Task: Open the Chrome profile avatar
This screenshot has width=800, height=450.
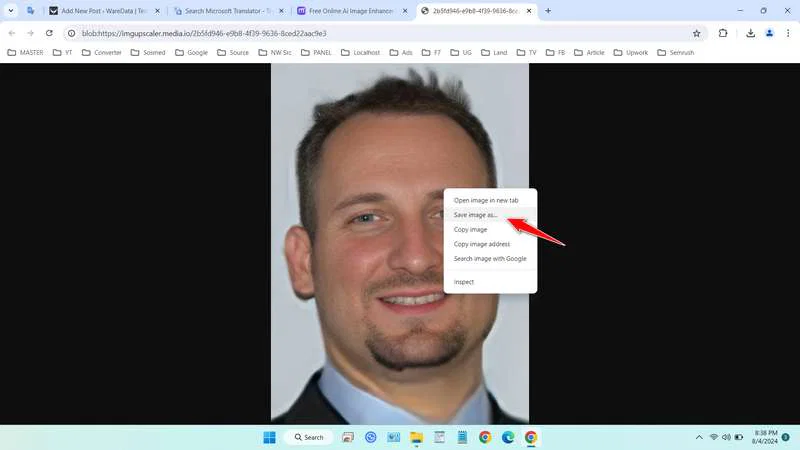Action: pos(769,33)
